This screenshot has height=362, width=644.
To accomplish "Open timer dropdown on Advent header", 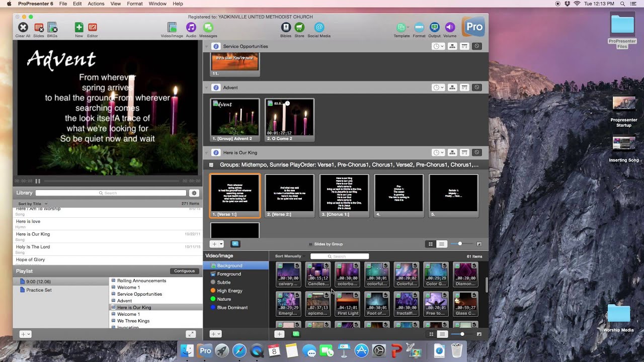I will tap(438, 87).
